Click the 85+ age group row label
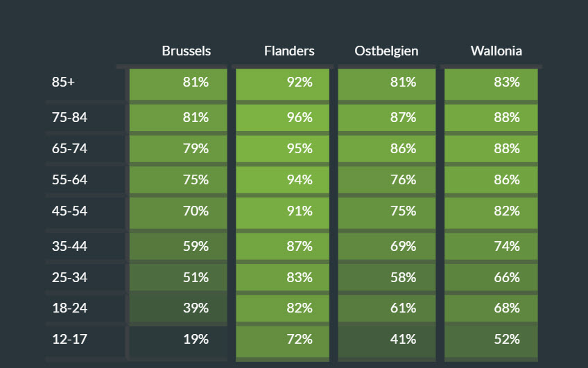The width and height of the screenshot is (588, 368). tap(63, 82)
